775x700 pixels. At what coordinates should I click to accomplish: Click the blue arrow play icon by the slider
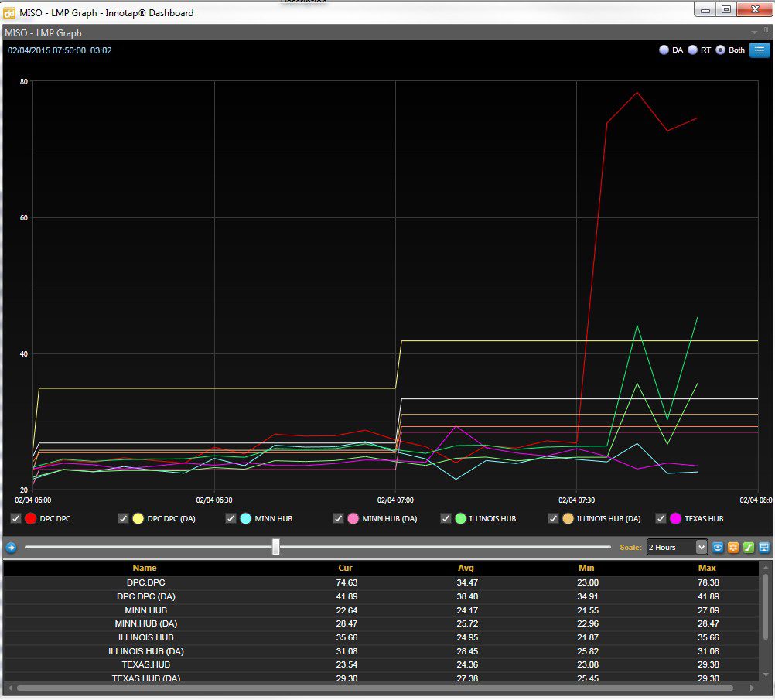point(11,548)
